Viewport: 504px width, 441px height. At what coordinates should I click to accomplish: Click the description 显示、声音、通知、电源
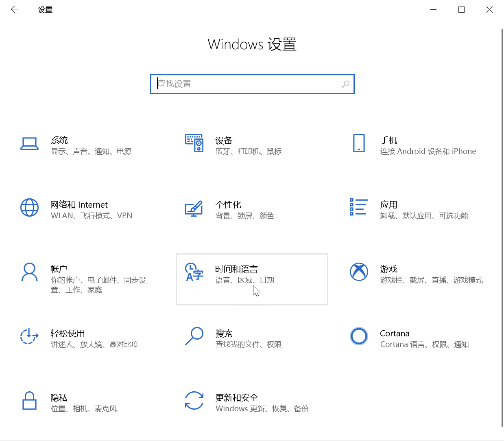click(91, 151)
